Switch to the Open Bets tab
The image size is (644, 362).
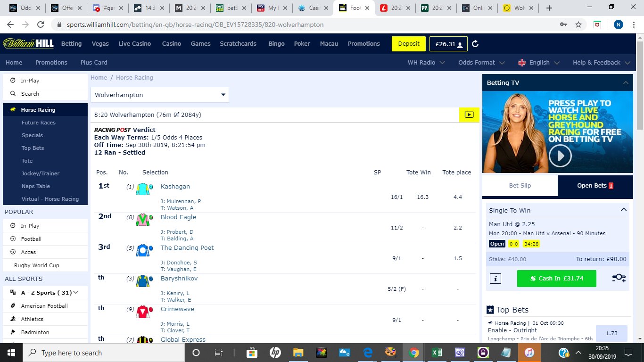tap(595, 185)
